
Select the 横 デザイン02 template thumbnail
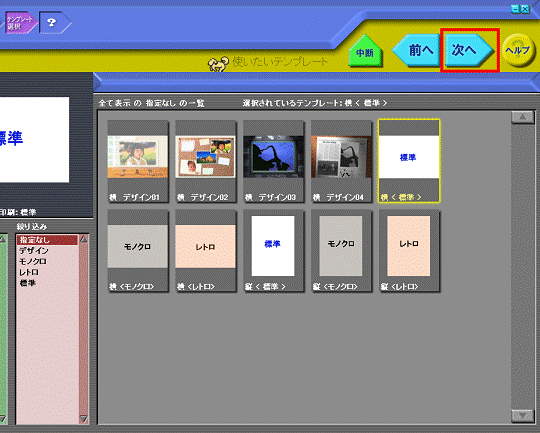pyautogui.click(x=206, y=161)
